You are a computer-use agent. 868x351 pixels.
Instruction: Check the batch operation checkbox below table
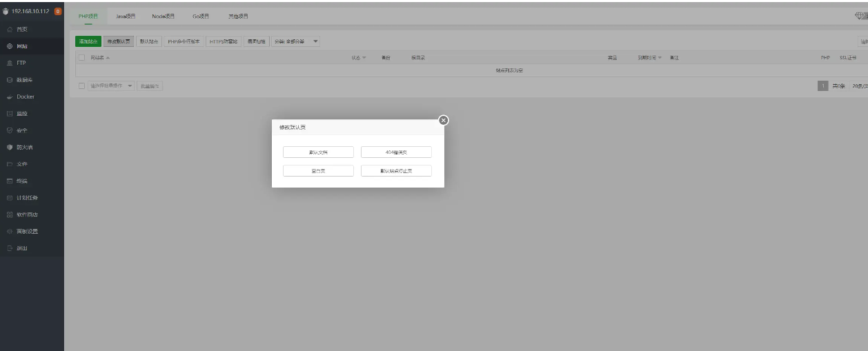pyautogui.click(x=83, y=86)
